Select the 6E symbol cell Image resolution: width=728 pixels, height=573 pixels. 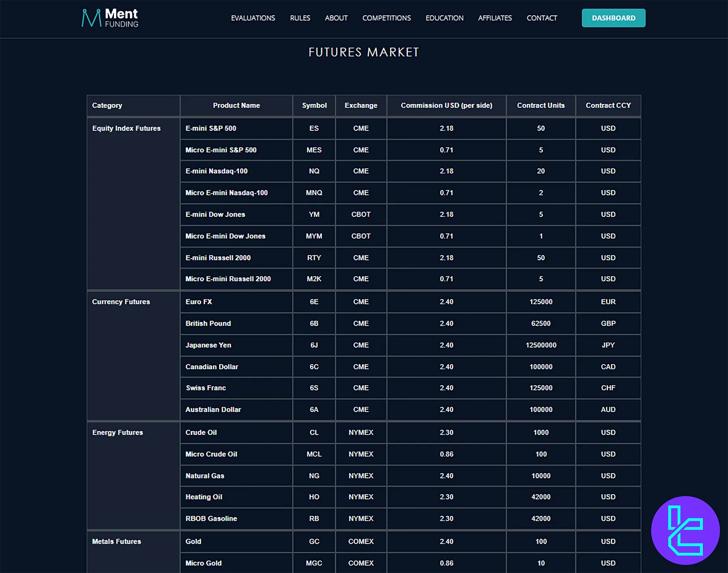314,302
